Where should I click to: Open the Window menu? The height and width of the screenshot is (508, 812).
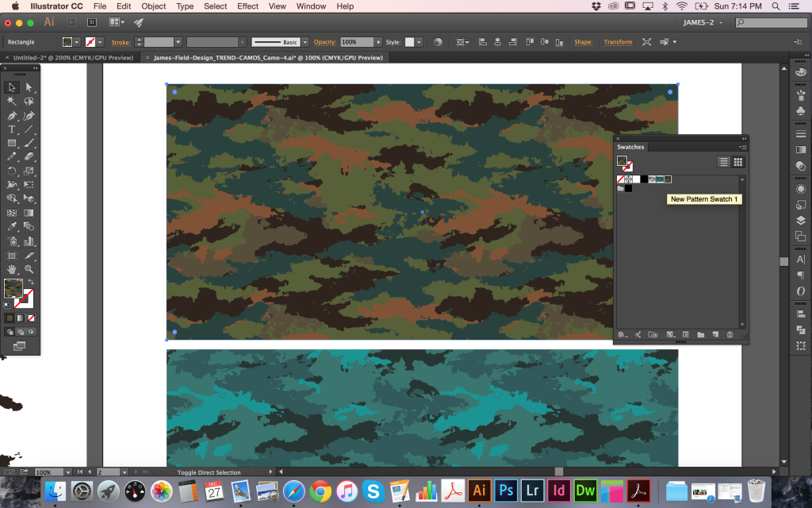click(x=311, y=6)
